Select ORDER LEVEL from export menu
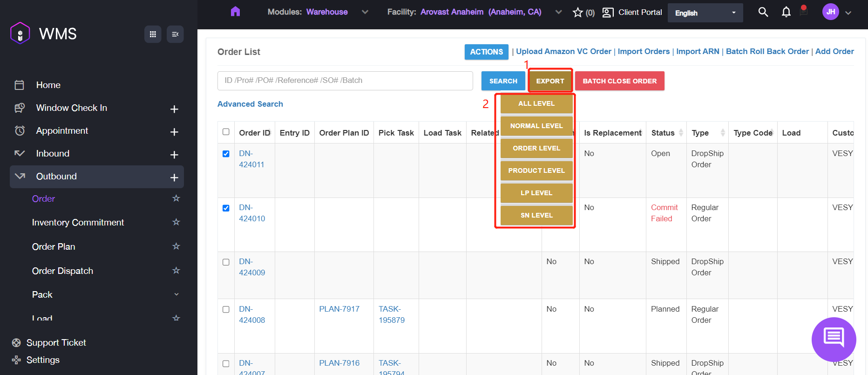The image size is (868, 375). point(536,148)
